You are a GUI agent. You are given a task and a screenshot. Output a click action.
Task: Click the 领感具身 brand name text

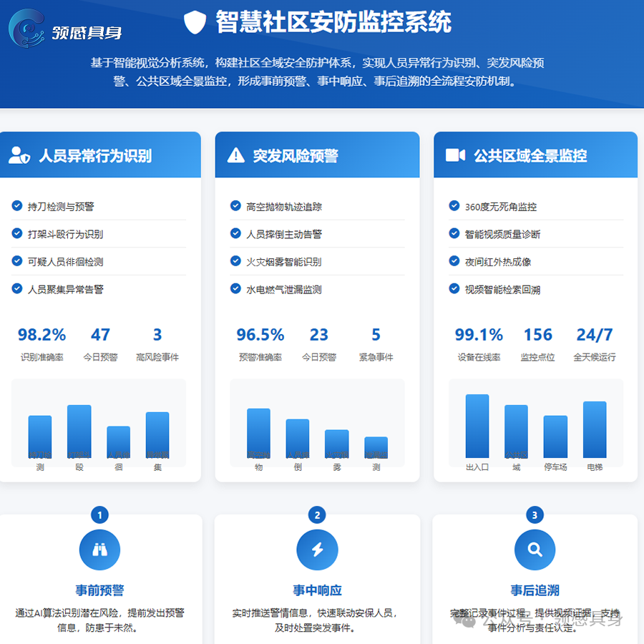click(87, 33)
